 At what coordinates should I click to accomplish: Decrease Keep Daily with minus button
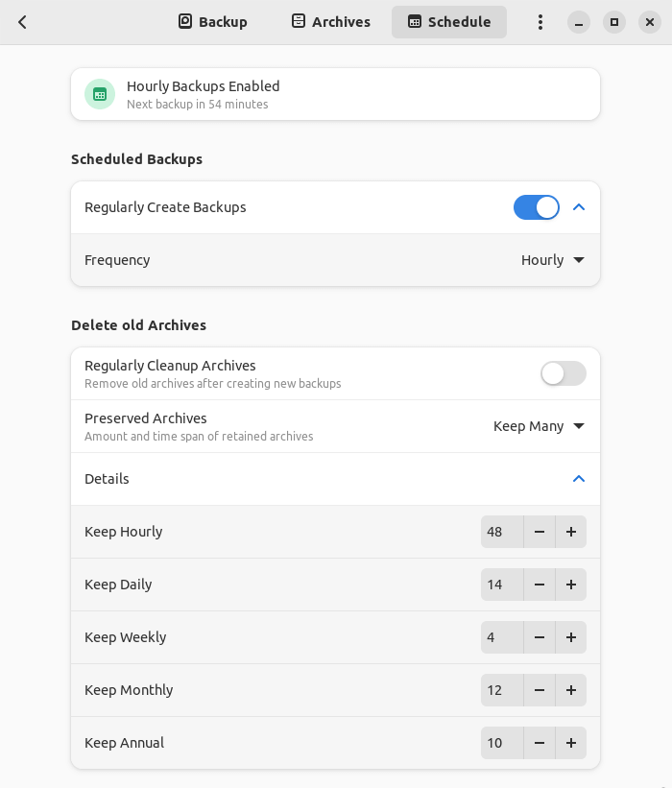tap(540, 585)
